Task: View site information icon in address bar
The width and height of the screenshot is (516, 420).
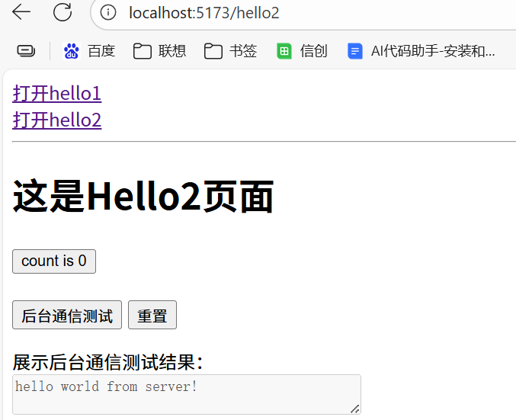Action: tap(108, 13)
